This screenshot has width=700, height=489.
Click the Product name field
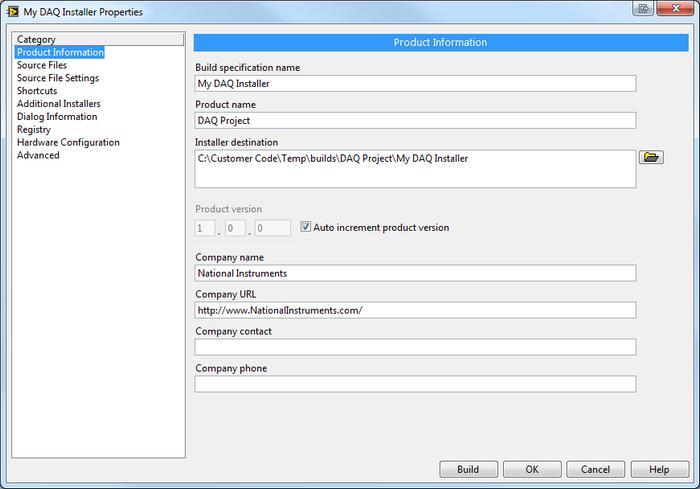415,121
